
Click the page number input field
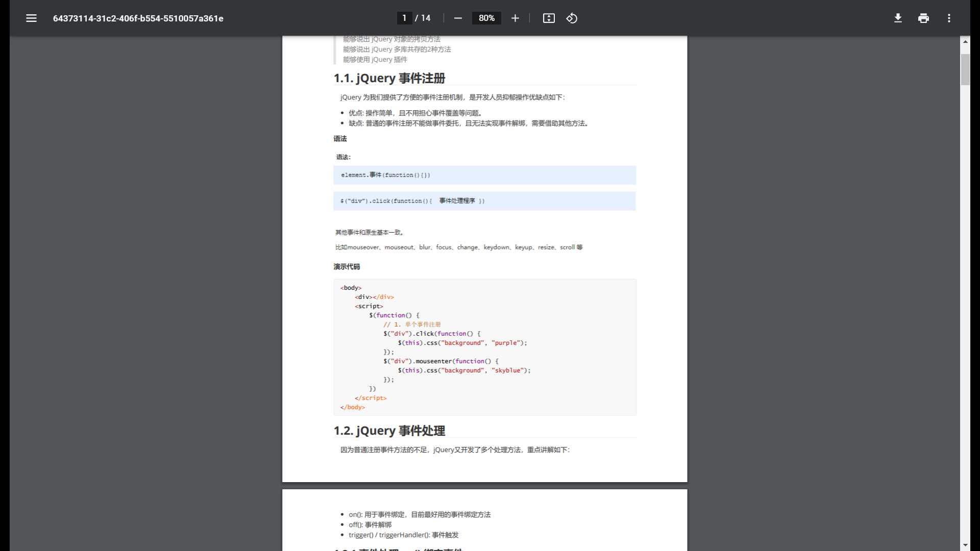pyautogui.click(x=404, y=18)
